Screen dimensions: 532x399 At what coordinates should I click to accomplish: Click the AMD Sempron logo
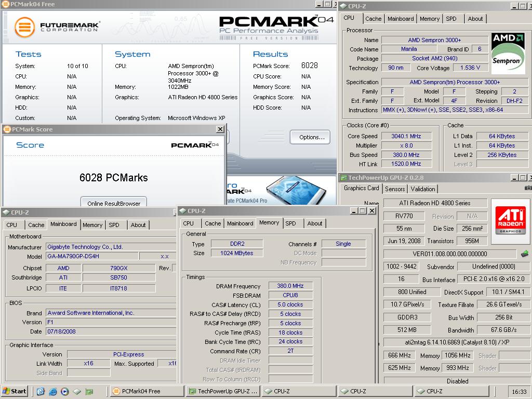pyautogui.click(x=508, y=54)
